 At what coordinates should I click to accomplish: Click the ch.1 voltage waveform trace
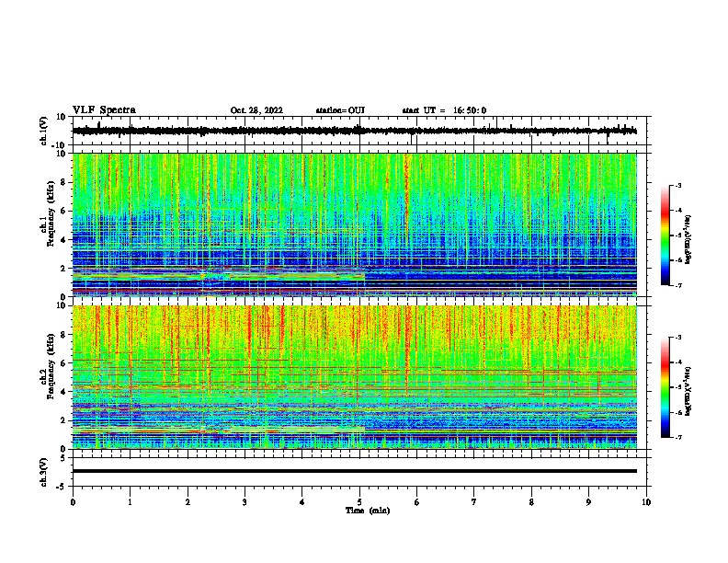(x=354, y=131)
